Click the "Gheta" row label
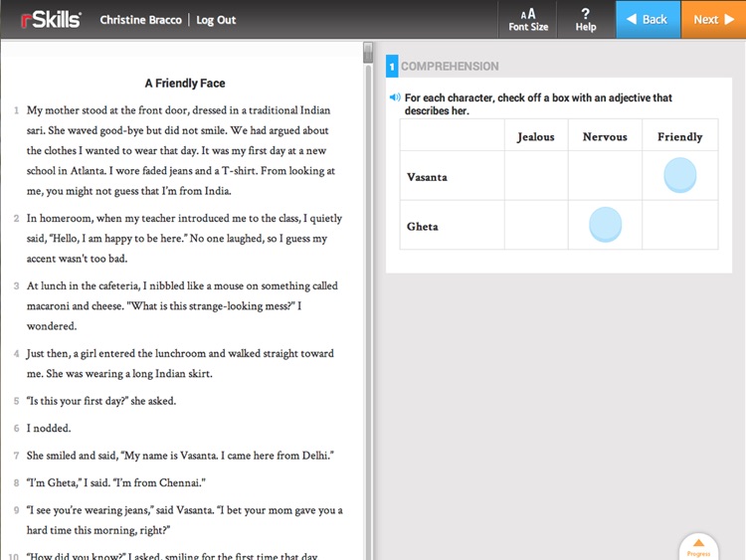The width and height of the screenshot is (746, 560). coord(423,227)
